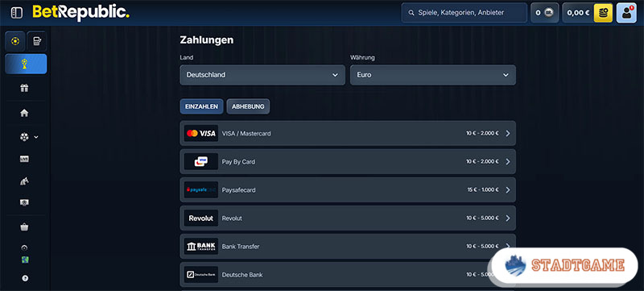Screen dimensions: 644x291
Task: Open the gift bonuses icon
Action: [x=25, y=88]
